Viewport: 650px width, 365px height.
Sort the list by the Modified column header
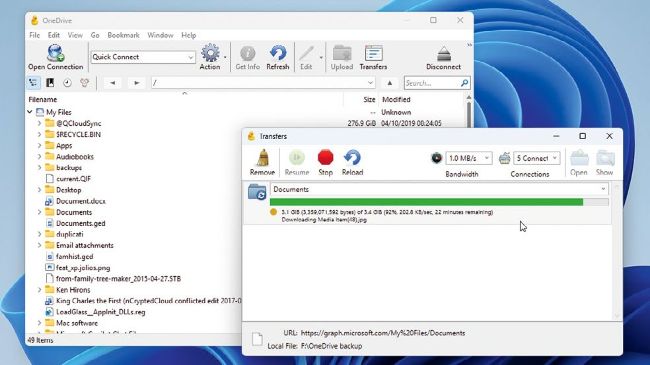click(x=396, y=100)
